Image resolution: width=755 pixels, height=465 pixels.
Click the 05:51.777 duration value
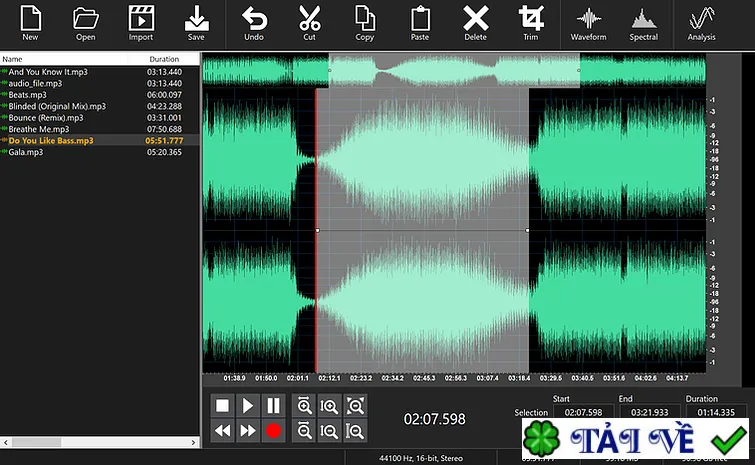point(164,141)
